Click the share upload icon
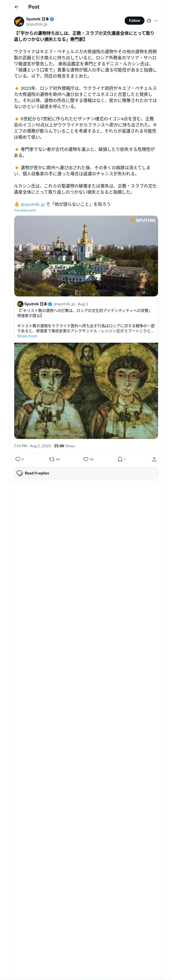The width and height of the screenshot is (172, 980). [x=154, y=459]
